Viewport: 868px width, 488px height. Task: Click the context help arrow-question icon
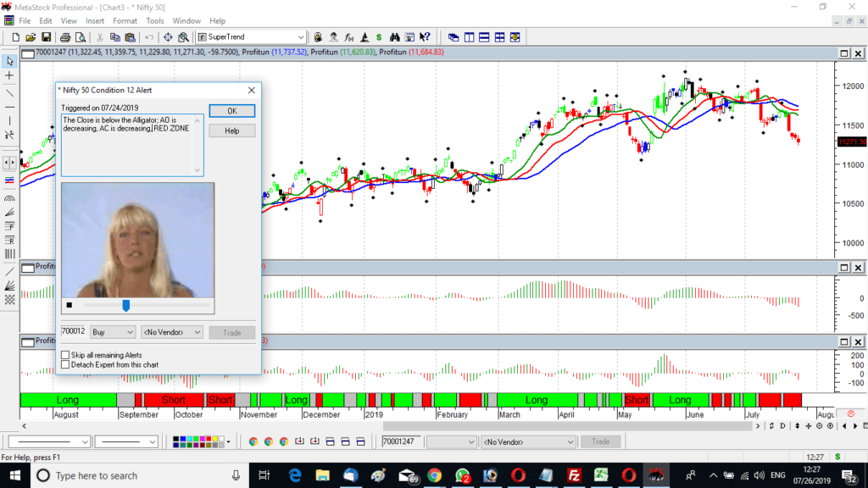(425, 37)
